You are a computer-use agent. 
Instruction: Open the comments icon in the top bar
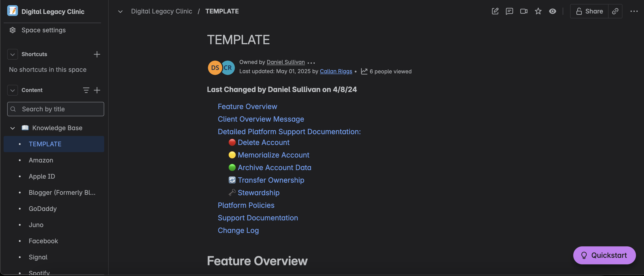click(x=509, y=11)
